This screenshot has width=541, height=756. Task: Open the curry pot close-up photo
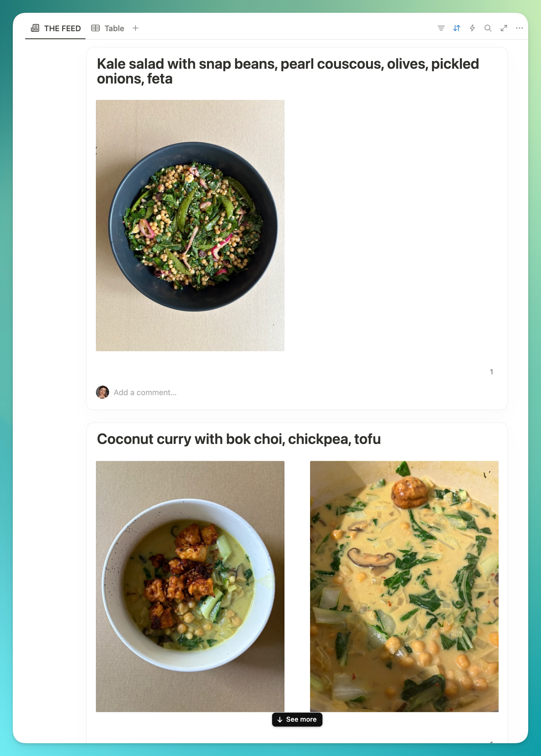404,587
